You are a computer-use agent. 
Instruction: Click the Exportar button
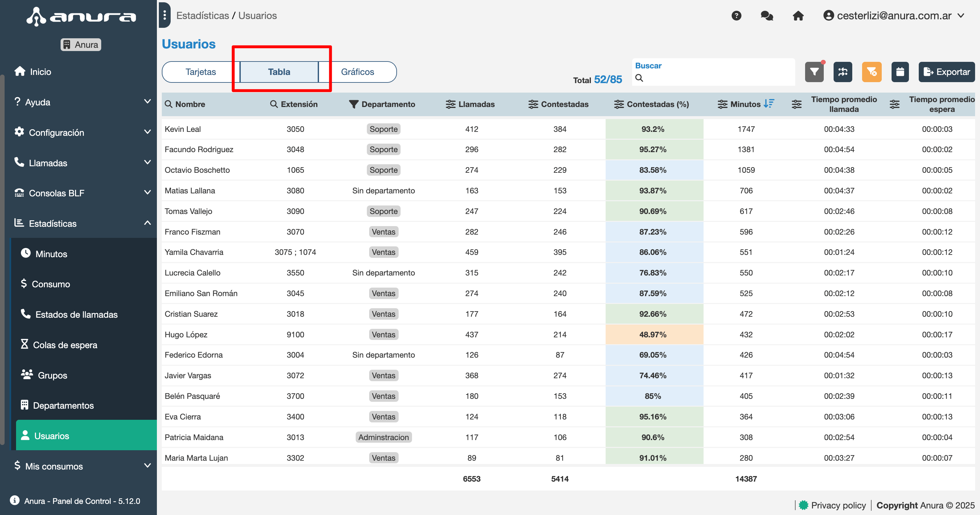tap(946, 72)
